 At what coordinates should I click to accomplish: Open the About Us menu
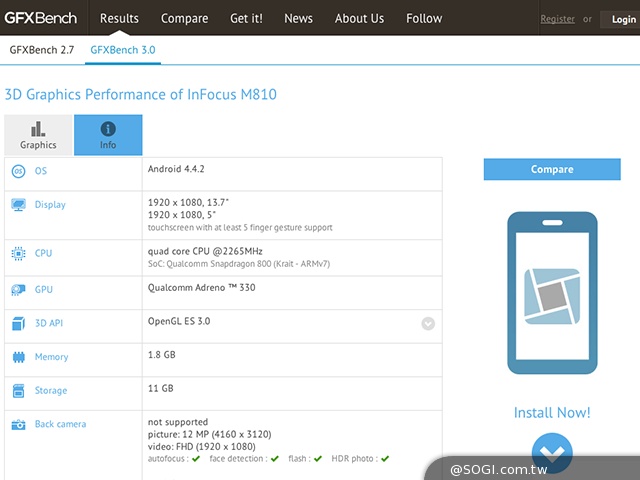click(x=359, y=18)
